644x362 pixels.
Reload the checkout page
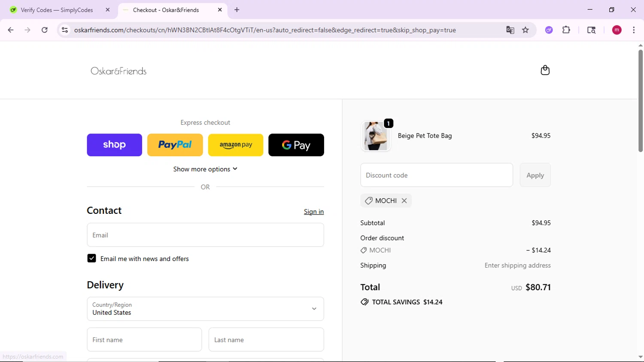click(45, 30)
